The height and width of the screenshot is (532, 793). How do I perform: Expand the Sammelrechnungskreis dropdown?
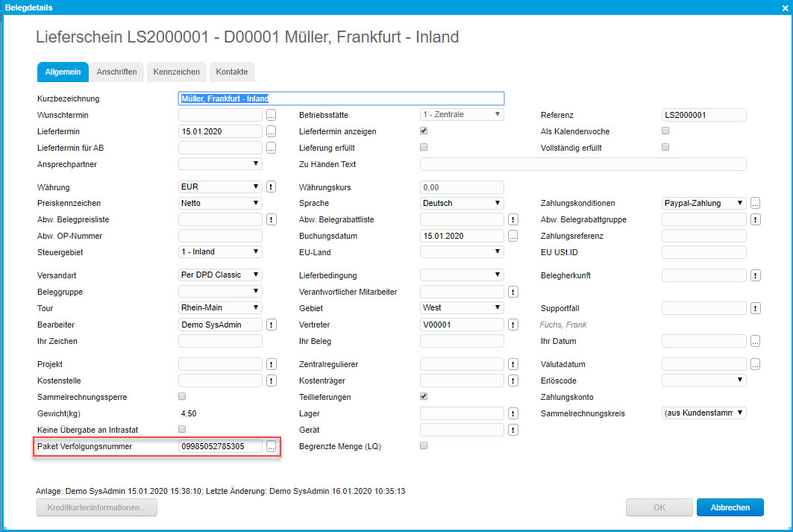point(704,413)
